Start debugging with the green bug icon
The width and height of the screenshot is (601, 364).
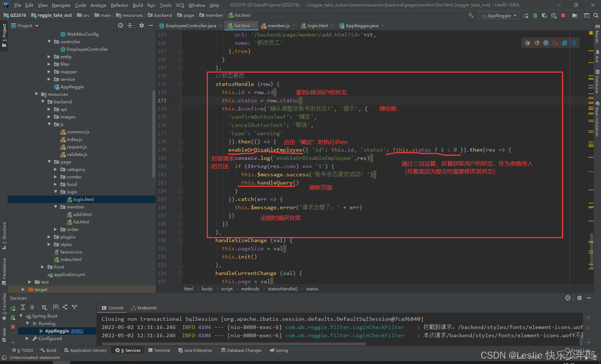(535, 15)
